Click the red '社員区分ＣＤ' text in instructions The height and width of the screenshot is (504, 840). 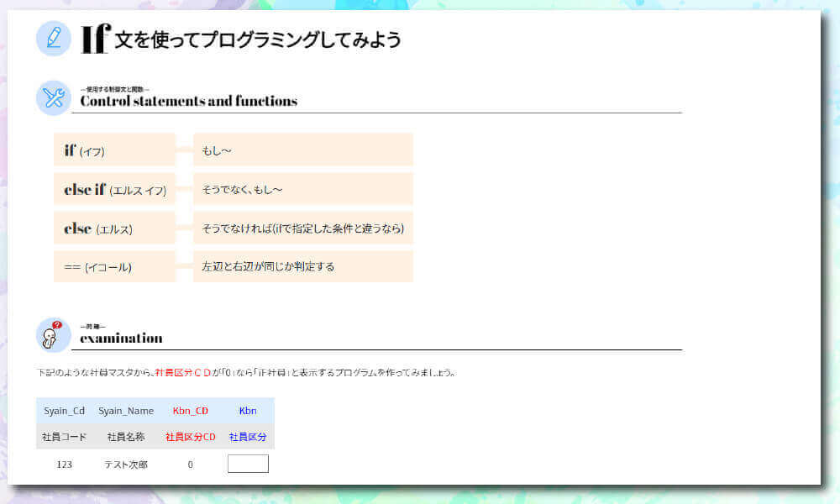pyautogui.click(x=182, y=373)
